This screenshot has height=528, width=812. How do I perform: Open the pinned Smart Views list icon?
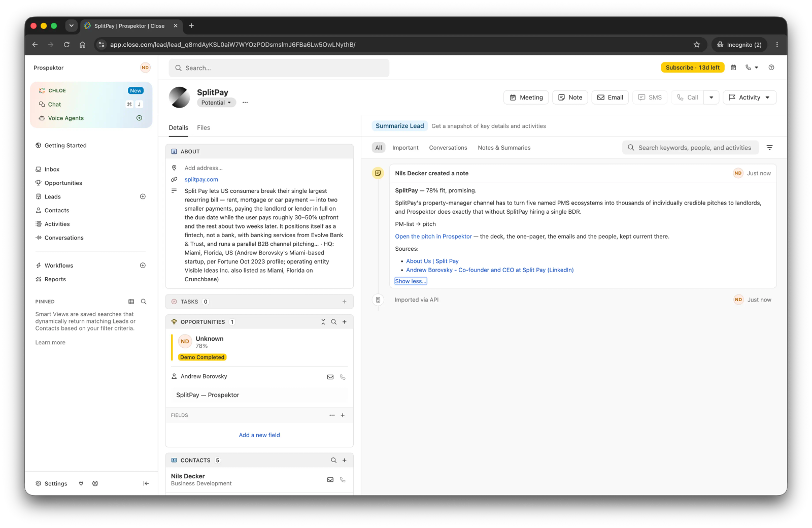(131, 302)
